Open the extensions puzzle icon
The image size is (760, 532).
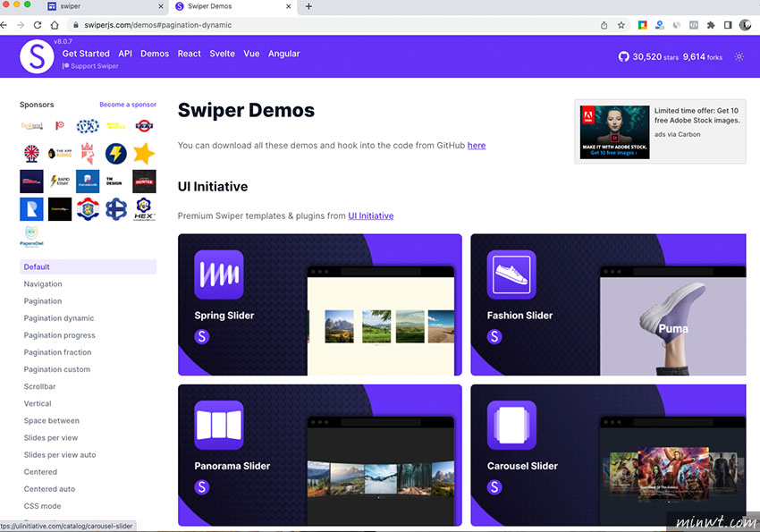click(x=711, y=25)
